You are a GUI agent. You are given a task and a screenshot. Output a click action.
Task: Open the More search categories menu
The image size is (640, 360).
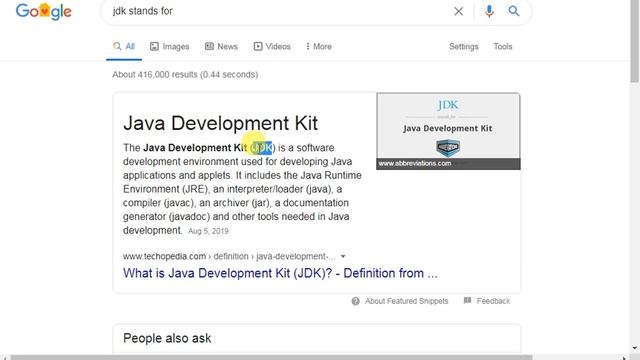tap(319, 47)
